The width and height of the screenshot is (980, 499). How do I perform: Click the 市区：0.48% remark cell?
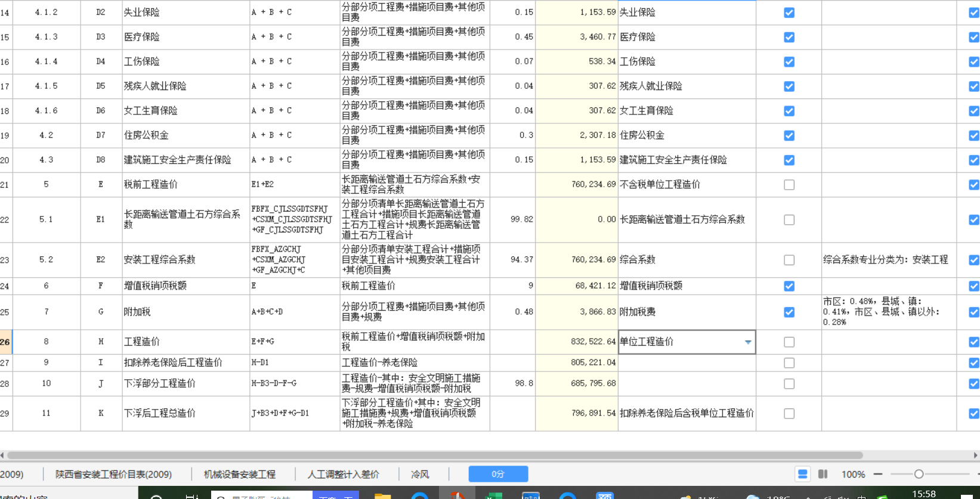[889, 312]
